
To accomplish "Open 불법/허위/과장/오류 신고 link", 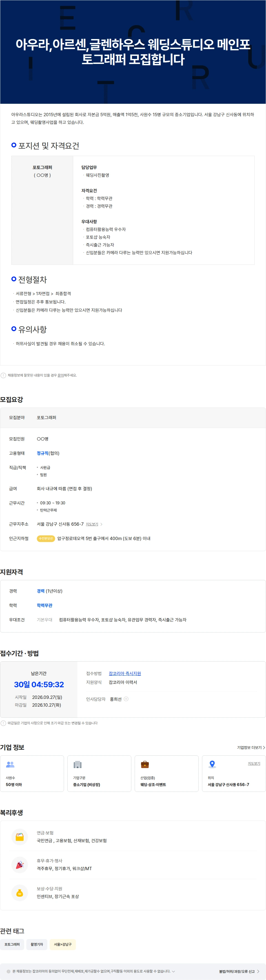I will (239, 971).
